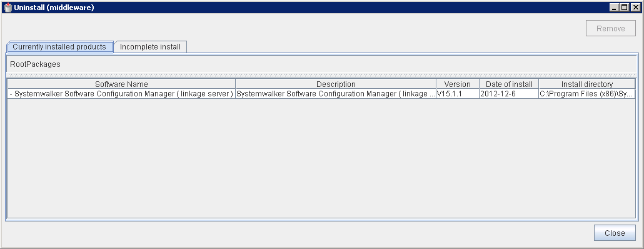Select the Currently installed products tab
Image resolution: width=644 pixels, height=249 pixels.
coord(59,47)
